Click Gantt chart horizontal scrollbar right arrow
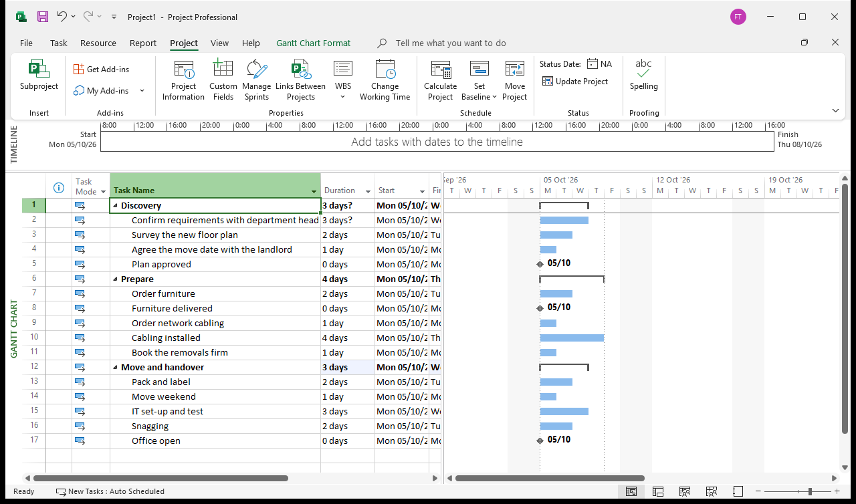The width and height of the screenshot is (856, 504). pyautogui.click(x=834, y=478)
